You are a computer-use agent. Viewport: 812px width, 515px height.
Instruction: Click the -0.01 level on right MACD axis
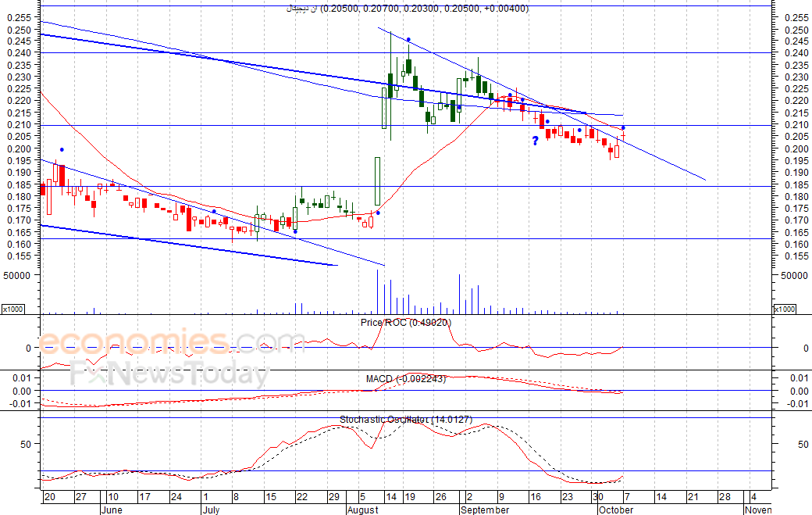click(x=798, y=403)
